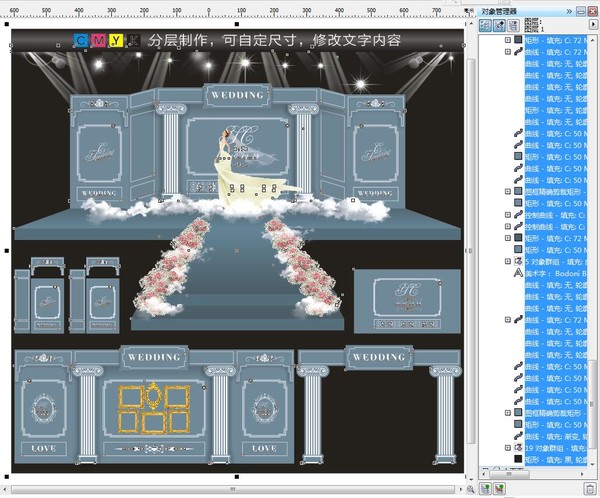Expand the 19 对象群组 group node

tap(508, 447)
